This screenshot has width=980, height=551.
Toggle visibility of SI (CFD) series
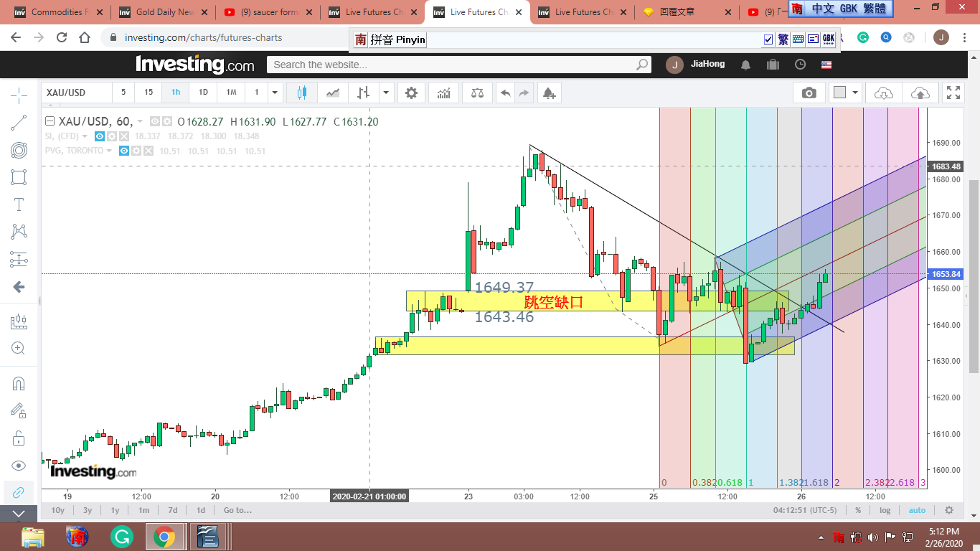pyautogui.click(x=100, y=136)
